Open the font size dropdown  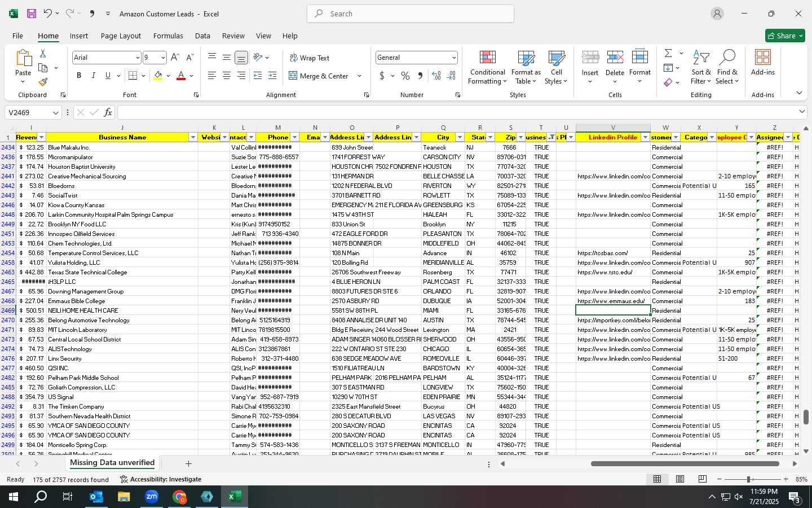(x=163, y=58)
